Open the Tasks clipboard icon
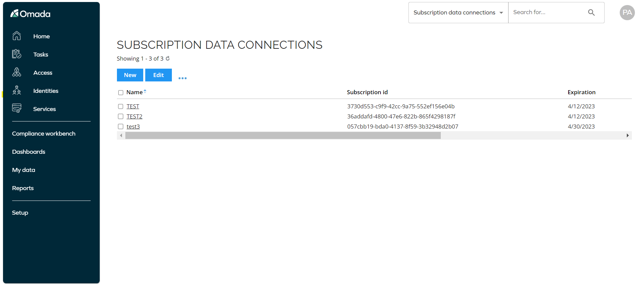Image resolution: width=644 pixels, height=286 pixels. coord(17,54)
